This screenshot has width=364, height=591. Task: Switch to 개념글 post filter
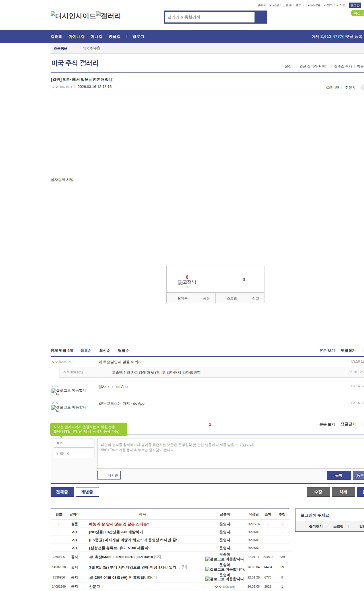pos(87,492)
